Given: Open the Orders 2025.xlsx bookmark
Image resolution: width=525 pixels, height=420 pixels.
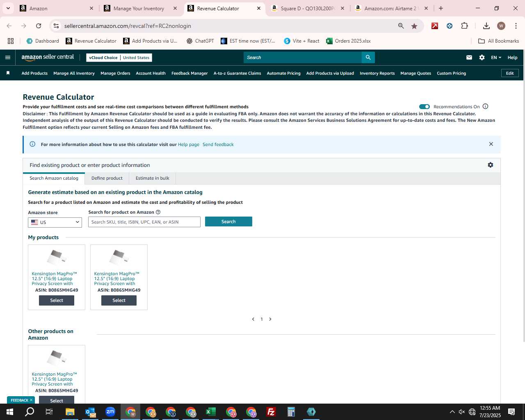Looking at the screenshot, I should pyautogui.click(x=349, y=41).
